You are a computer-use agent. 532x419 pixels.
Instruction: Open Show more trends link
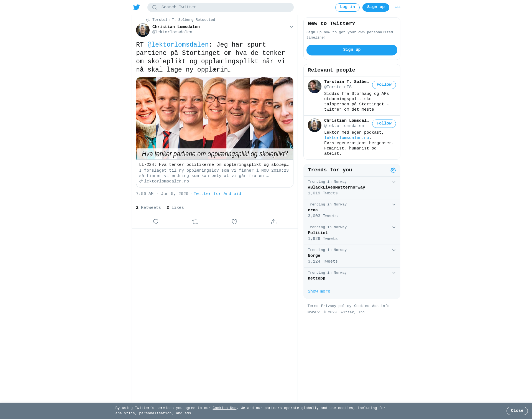(319, 291)
